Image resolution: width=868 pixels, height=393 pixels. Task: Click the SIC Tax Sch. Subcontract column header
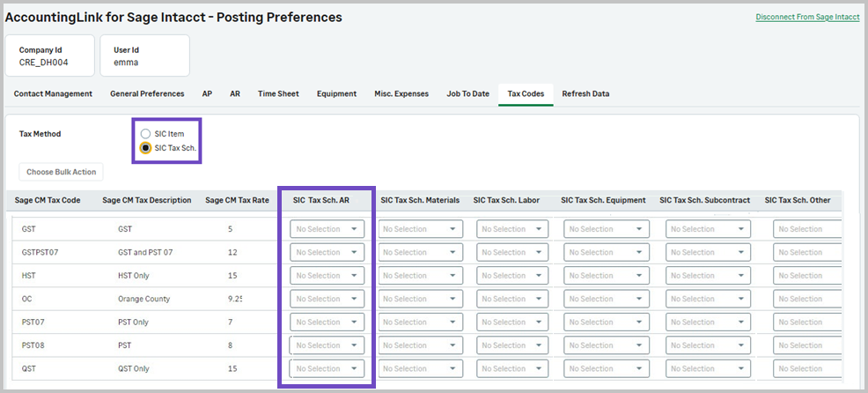[704, 200]
